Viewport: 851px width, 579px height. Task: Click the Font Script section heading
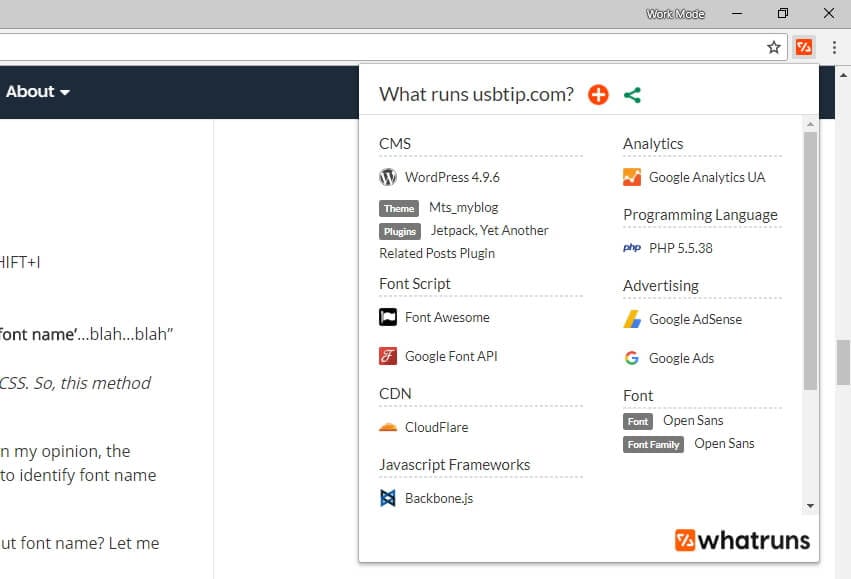tap(415, 284)
